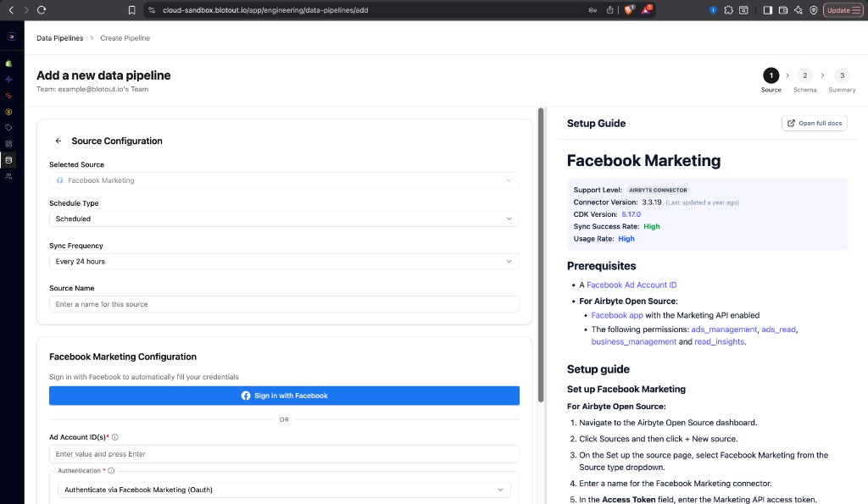Viewport: 868px width, 504px height.
Task: Click the share icon in the address bar
Action: click(610, 10)
